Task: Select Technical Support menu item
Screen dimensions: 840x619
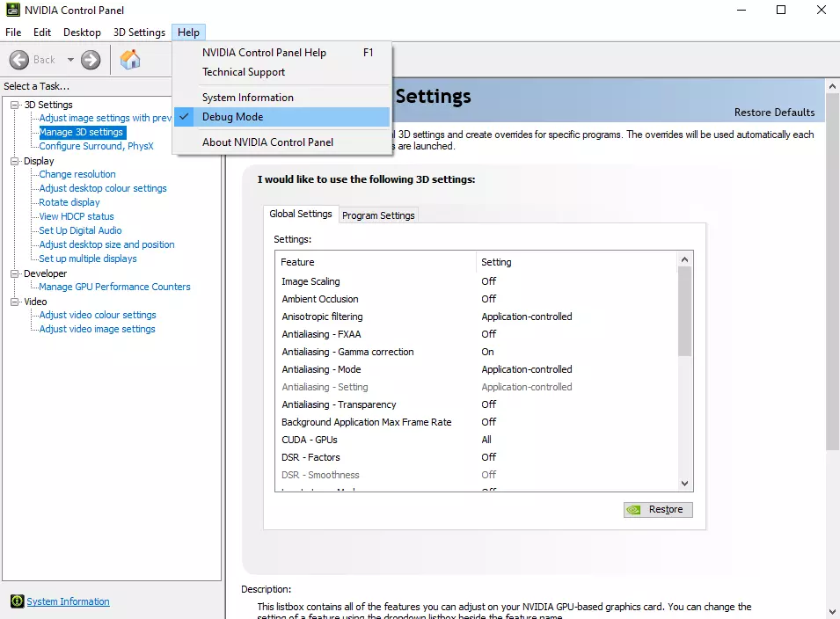Action: point(281,72)
